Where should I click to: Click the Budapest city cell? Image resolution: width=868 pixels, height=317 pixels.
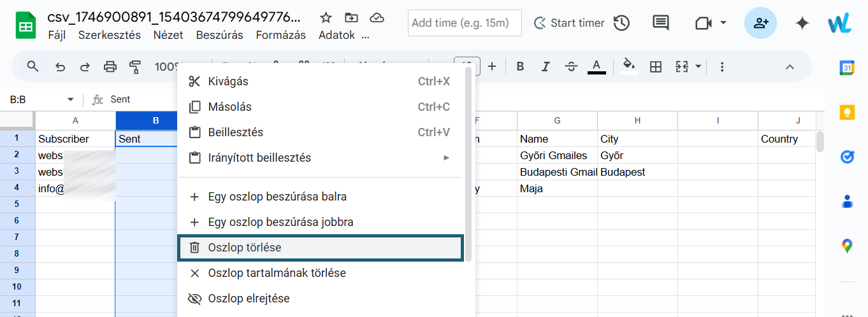(637, 172)
